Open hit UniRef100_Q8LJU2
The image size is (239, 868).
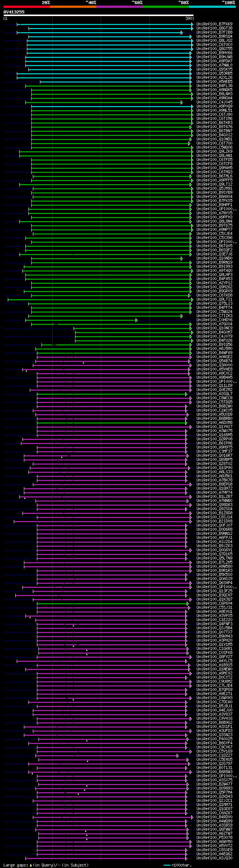[214, 41]
